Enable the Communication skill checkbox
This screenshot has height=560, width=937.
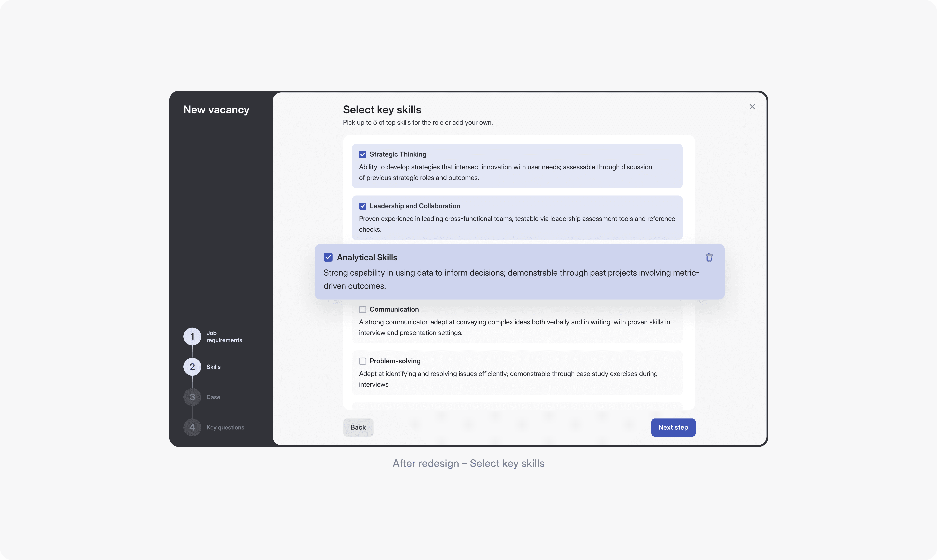(x=363, y=309)
